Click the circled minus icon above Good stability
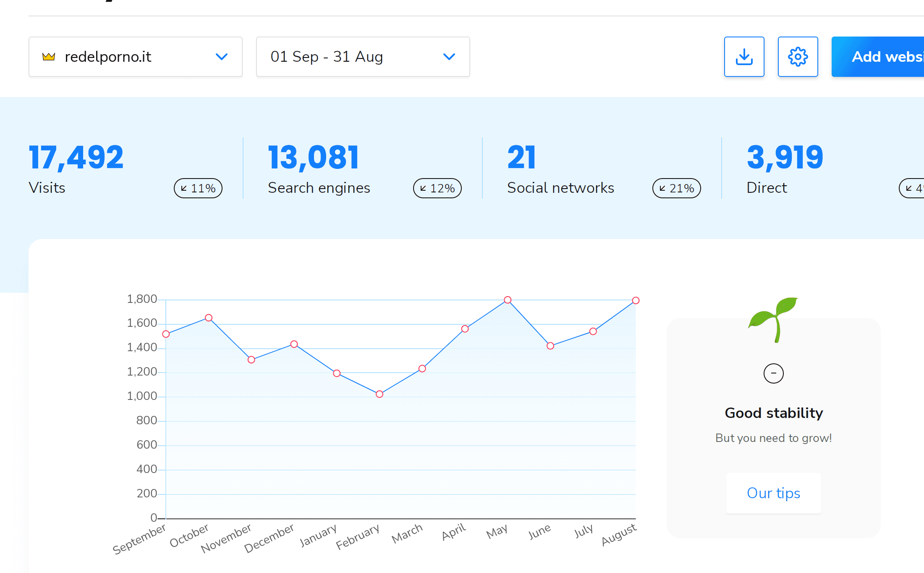Screen dimensions: 924x573 coord(773,373)
